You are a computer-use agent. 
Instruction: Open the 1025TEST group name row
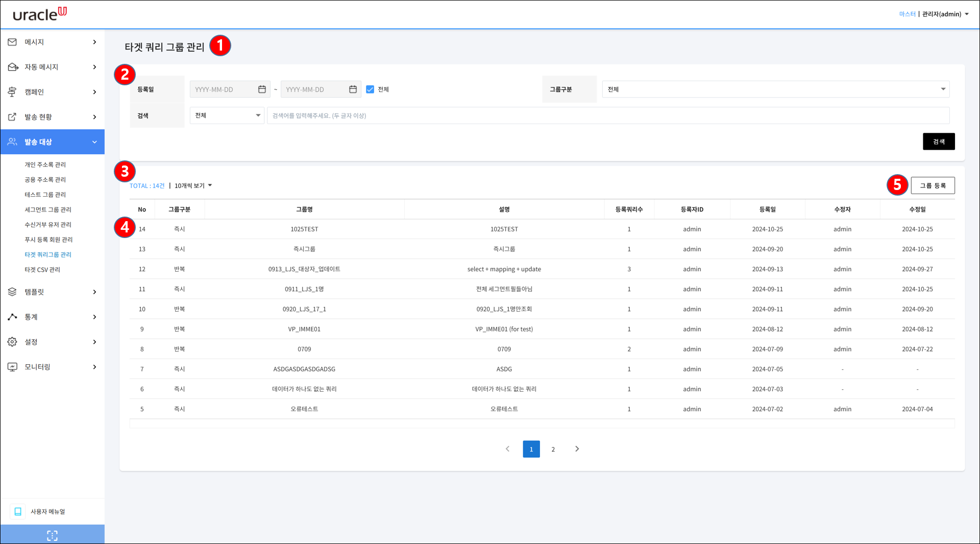pyautogui.click(x=304, y=229)
